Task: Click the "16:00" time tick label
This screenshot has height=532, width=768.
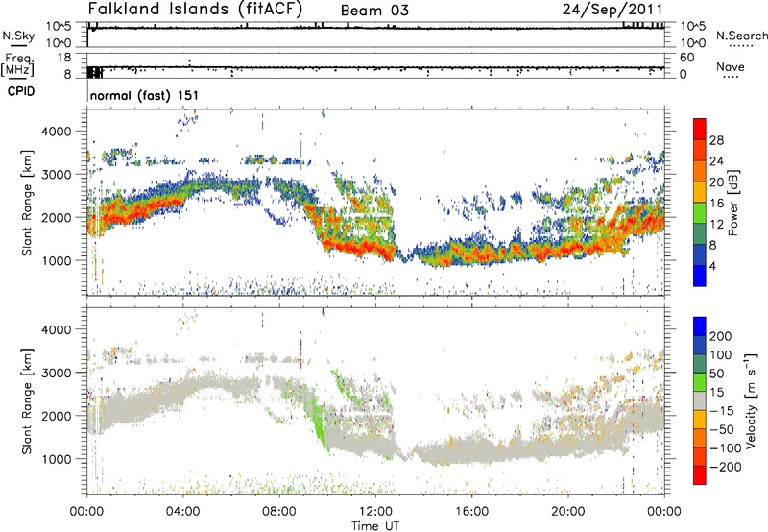Action: [471, 512]
